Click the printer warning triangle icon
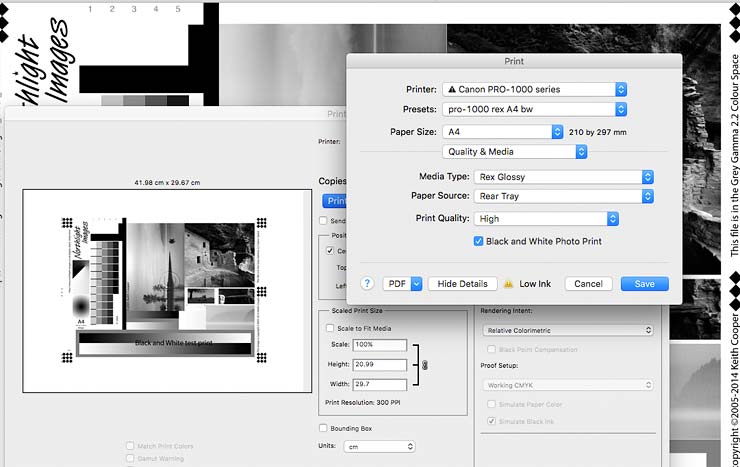This screenshot has height=467, width=740. point(452,89)
